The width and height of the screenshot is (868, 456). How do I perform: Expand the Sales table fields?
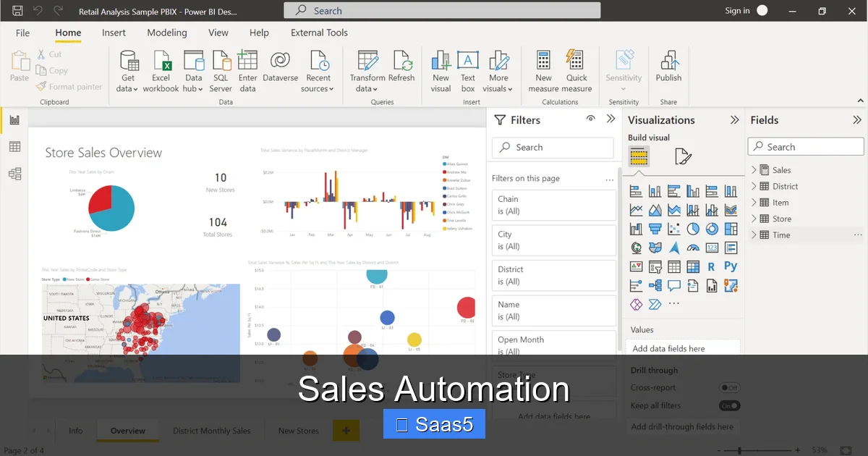(754, 170)
